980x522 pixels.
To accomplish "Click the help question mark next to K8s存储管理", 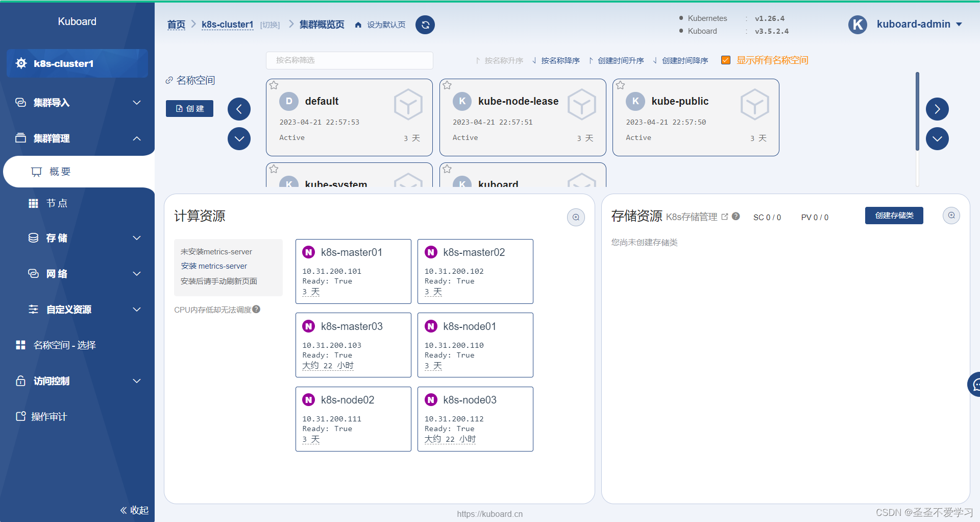I will point(736,216).
